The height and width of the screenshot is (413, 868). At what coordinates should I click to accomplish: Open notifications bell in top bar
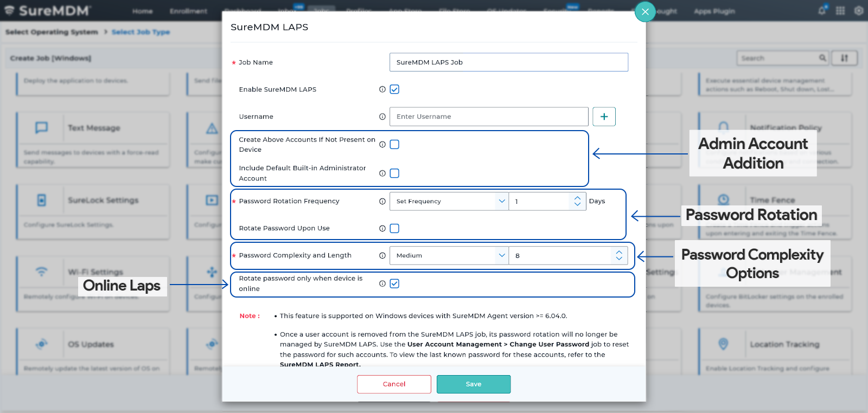click(822, 11)
